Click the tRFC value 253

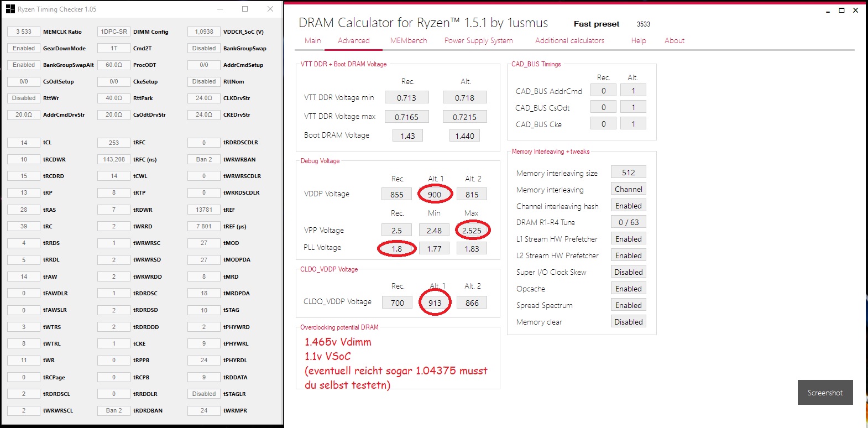[114, 143]
